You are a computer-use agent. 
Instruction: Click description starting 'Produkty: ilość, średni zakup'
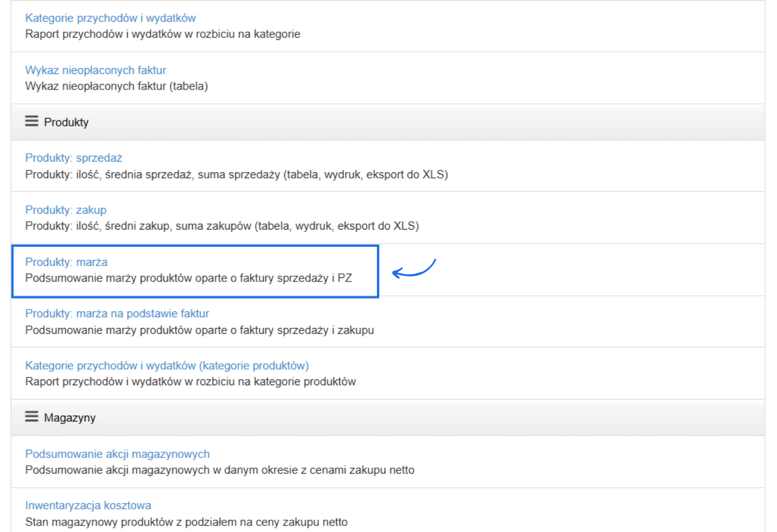tap(222, 226)
